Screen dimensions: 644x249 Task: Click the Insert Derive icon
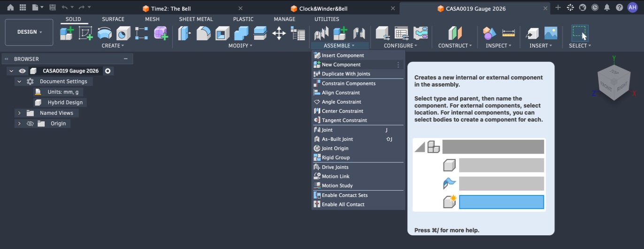coord(532,33)
